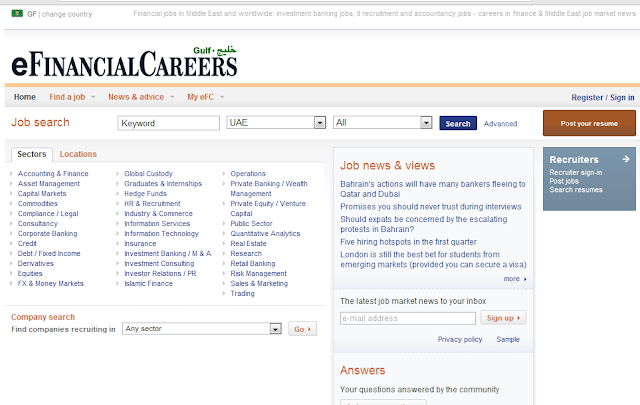Open Private Banking / Wealth Management sector

[x=269, y=189]
